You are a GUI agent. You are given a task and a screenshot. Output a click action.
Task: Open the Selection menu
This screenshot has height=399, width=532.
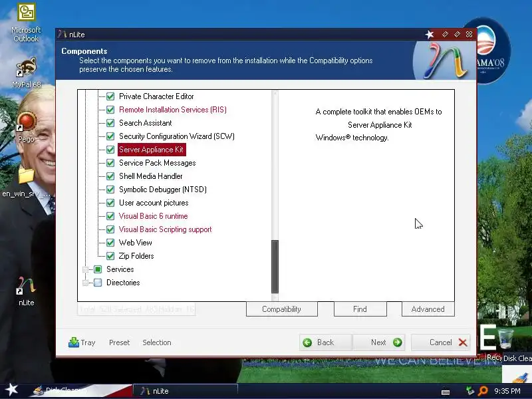coord(157,342)
